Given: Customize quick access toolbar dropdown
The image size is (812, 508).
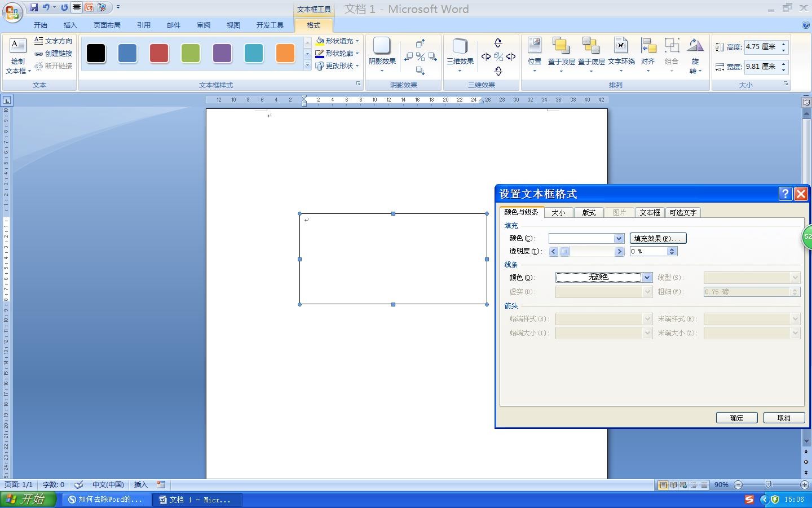Looking at the screenshot, I should click(118, 7).
